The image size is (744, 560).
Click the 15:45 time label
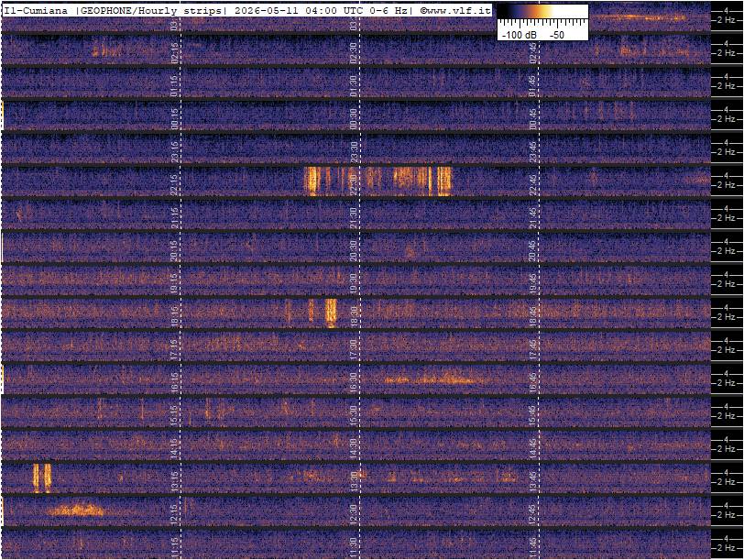533,415
